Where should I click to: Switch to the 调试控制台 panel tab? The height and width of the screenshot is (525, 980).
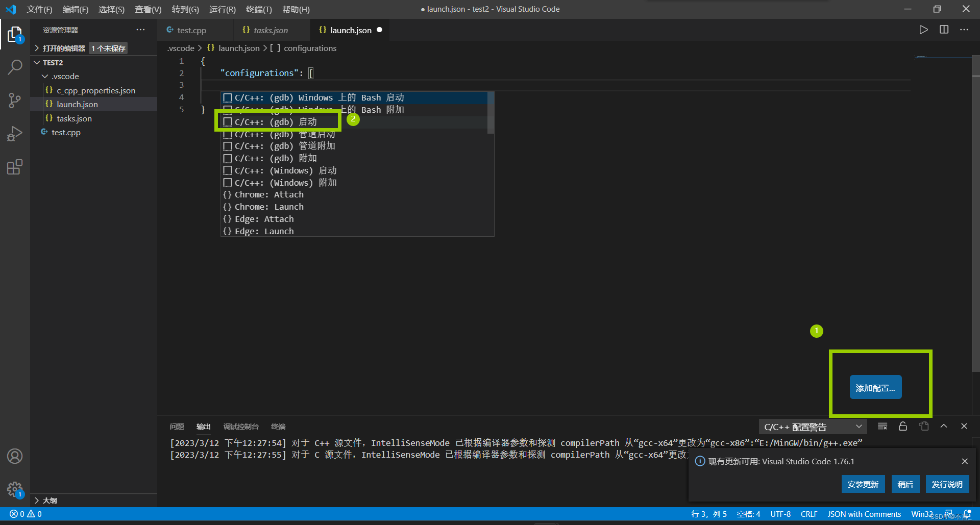coord(241,427)
